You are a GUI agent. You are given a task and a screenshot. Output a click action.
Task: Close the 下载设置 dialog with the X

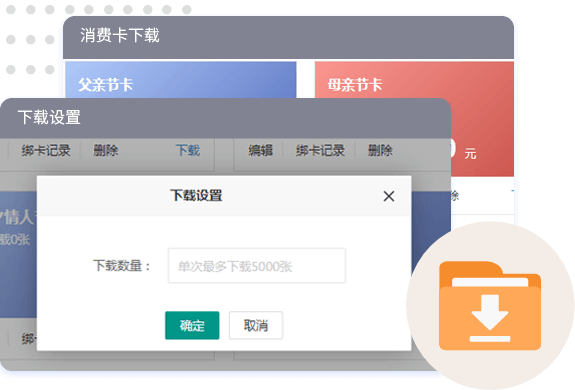click(389, 196)
